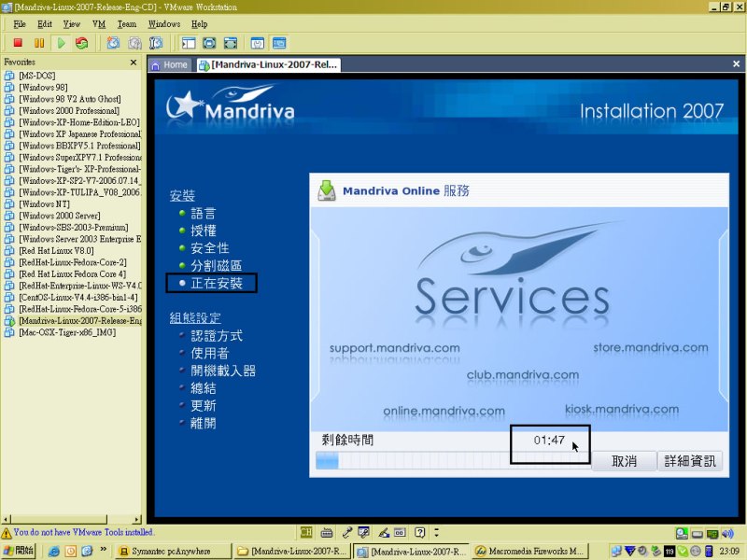Revert to snapshot toolbar icon
Viewport: 747px width, 560px height.
[x=134, y=43]
